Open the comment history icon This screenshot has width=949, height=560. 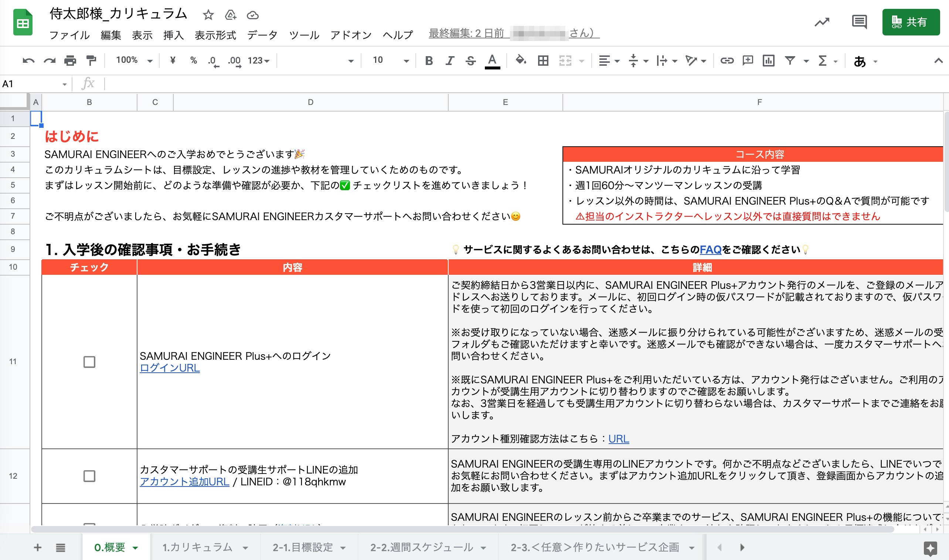(859, 22)
